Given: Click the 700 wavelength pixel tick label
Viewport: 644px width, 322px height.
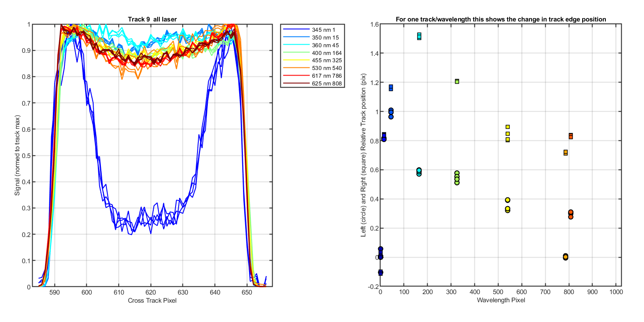Looking at the screenshot, I should coord(545,293).
